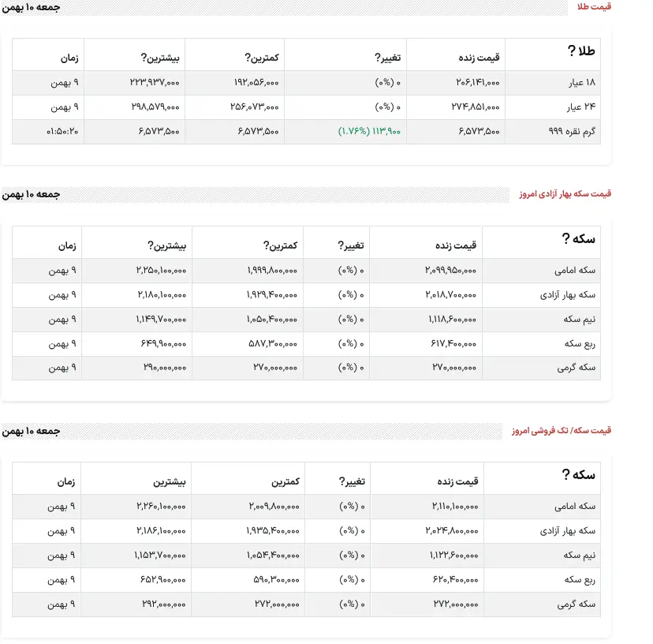Click نیم سکه in the تک فروشی table
This screenshot has height=644, width=653.
(x=581, y=555)
